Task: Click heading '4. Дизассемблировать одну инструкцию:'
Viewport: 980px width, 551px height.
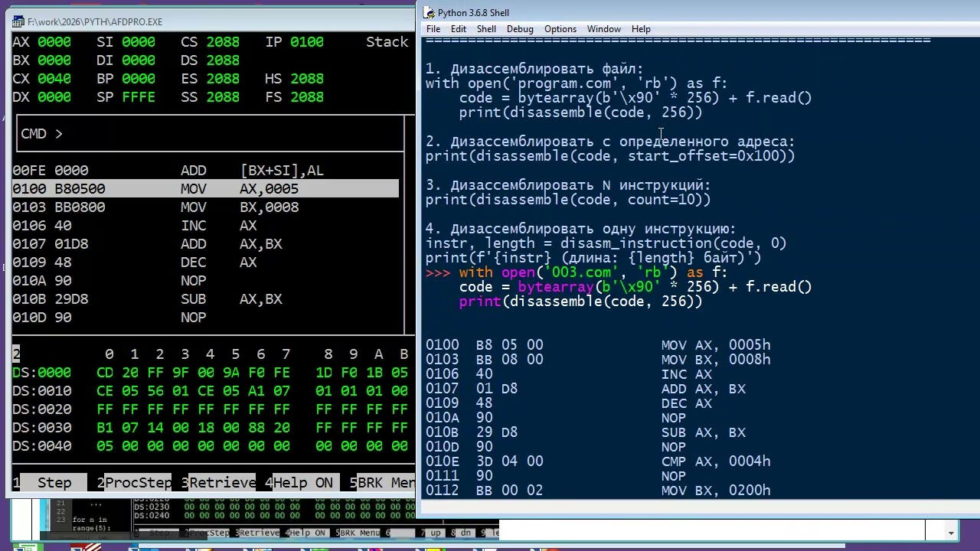Action: [x=580, y=229]
